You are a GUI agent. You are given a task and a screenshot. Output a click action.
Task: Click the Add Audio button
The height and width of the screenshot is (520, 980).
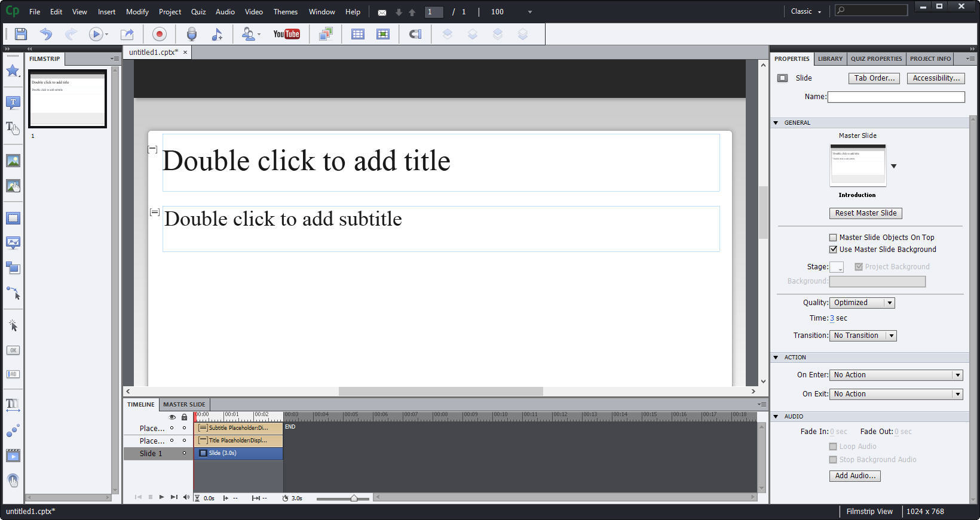coord(855,476)
